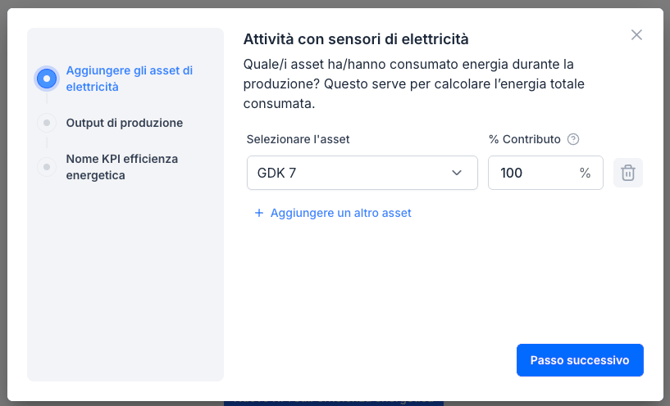Click the Selezionare l'asset label
The image size is (670, 406).
[x=298, y=140]
